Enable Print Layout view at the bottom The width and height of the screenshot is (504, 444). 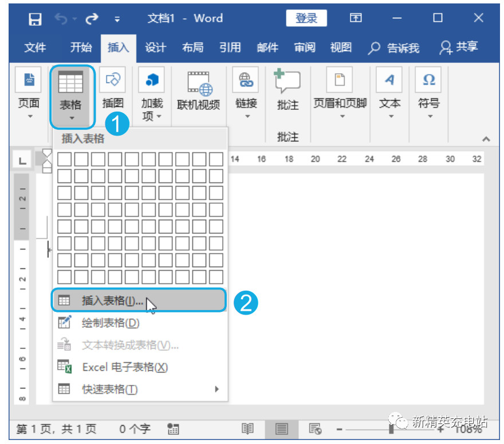click(x=281, y=429)
